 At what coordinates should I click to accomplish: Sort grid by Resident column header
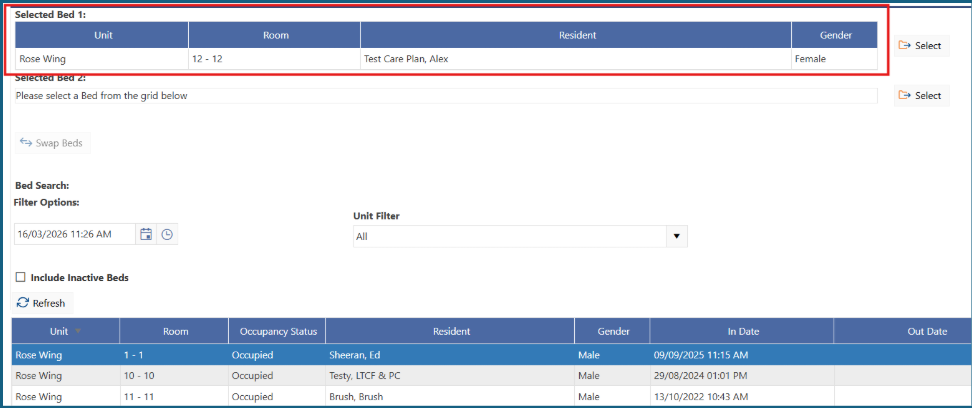click(450, 331)
